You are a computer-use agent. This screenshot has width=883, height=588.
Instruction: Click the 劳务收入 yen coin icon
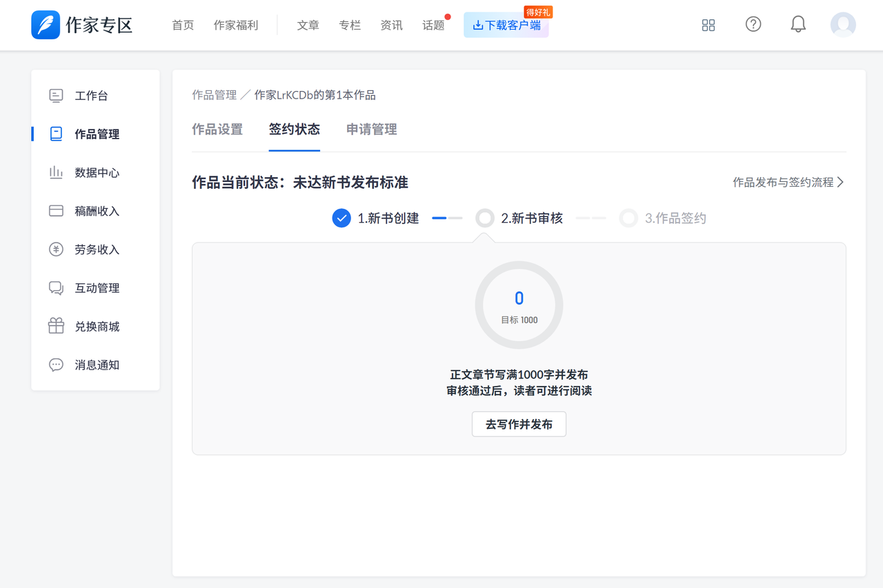pos(56,250)
